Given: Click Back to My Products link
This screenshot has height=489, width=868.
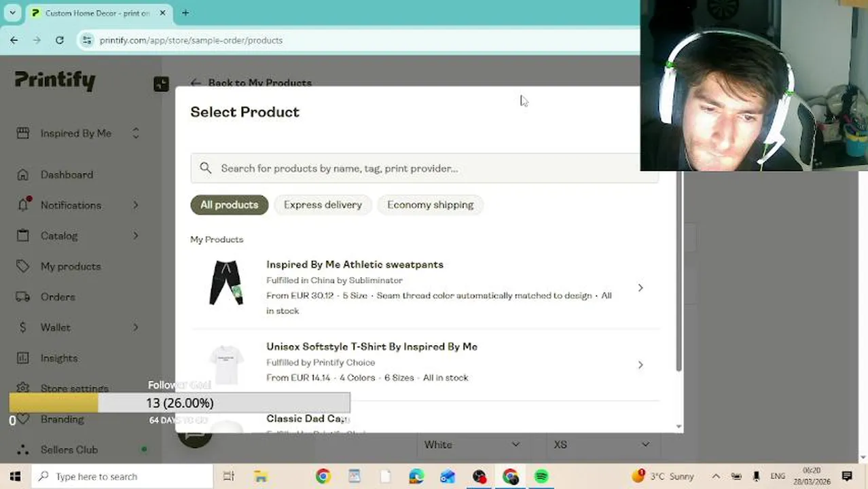Looking at the screenshot, I should pos(251,82).
